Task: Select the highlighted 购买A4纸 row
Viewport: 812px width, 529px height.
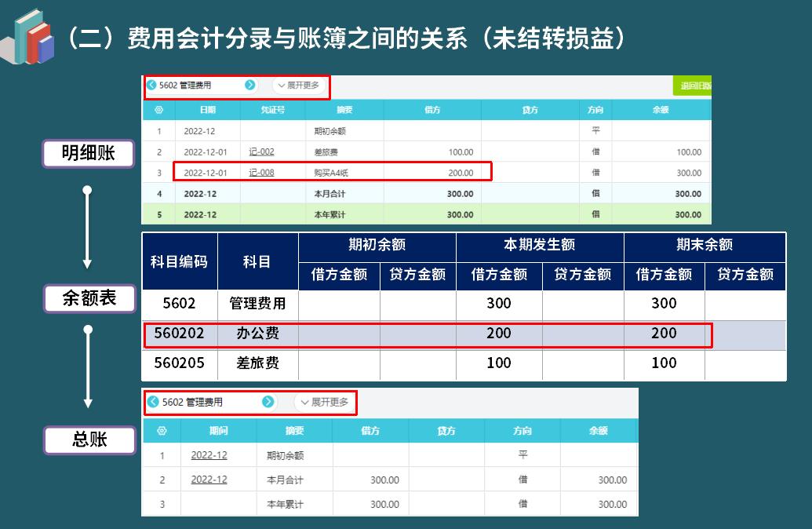Action: 353,173
